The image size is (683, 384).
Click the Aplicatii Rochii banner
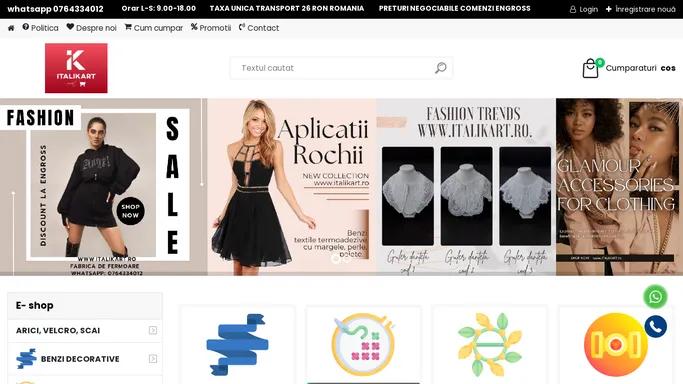coord(291,187)
